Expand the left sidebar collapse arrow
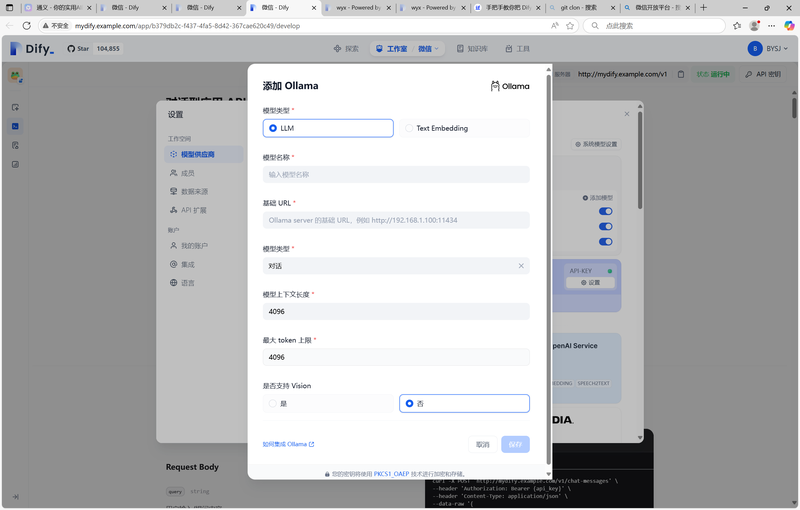Screen dimensions: 800x510 [15, 496]
